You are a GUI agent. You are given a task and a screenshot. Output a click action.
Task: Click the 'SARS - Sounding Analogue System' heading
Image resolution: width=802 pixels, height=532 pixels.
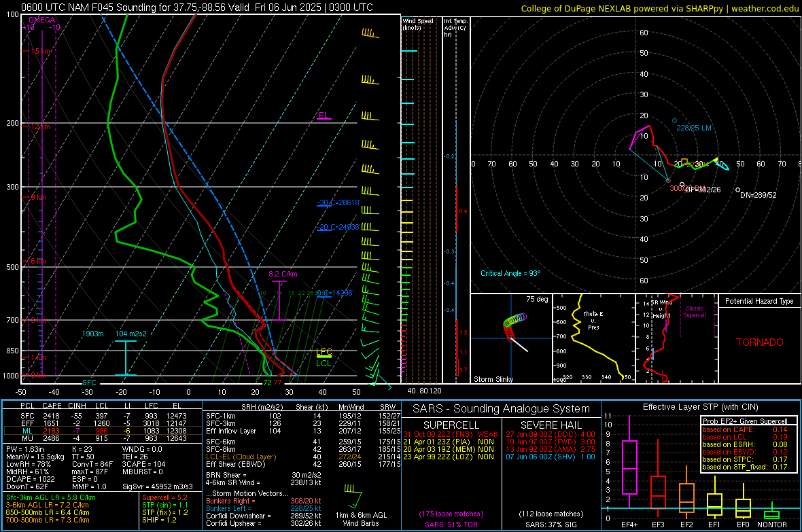click(x=502, y=409)
